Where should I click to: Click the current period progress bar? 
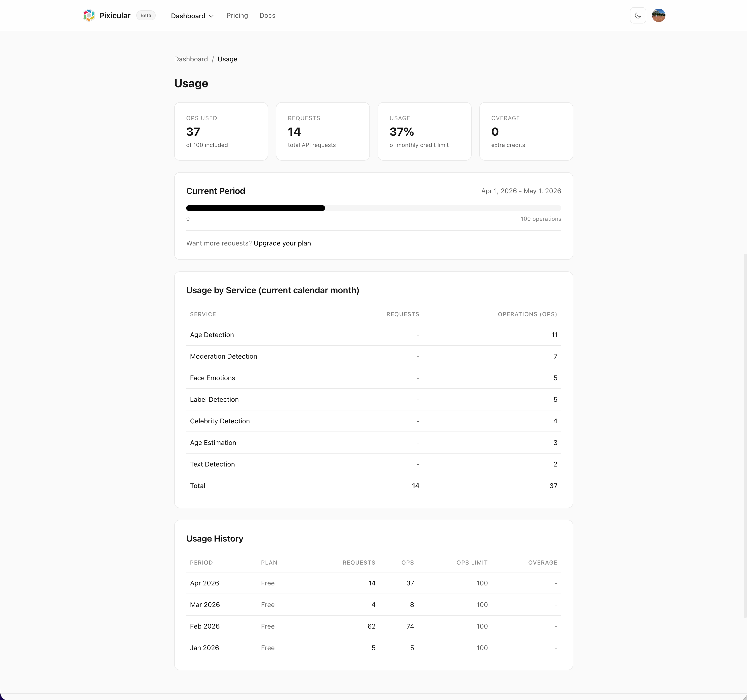pyautogui.click(x=373, y=208)
